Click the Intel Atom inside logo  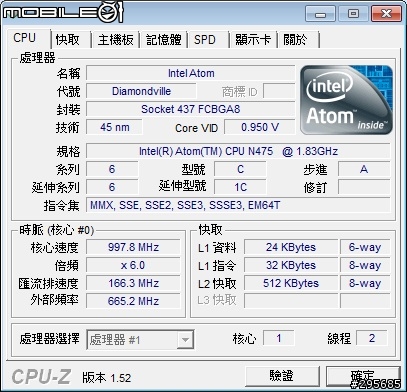tap(346, 100)
